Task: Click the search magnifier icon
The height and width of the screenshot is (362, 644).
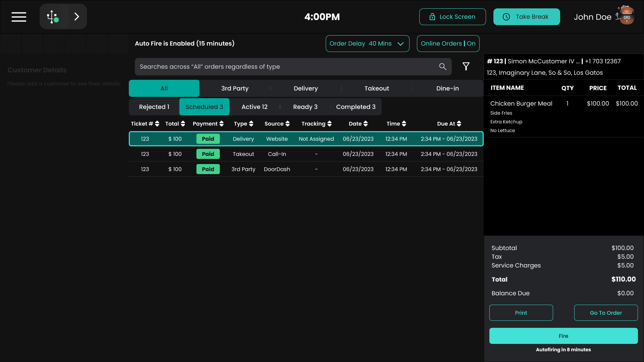Action: click(443, 67)
